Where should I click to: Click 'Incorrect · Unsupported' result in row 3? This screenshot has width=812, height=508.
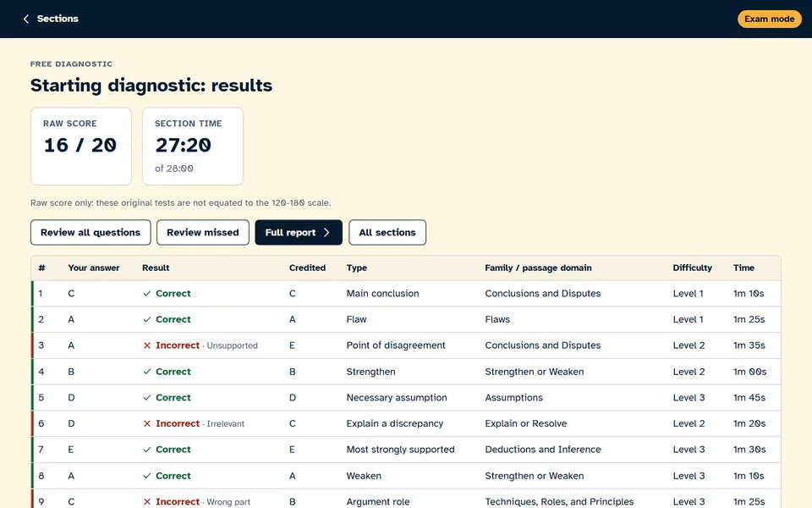(200, 345)
